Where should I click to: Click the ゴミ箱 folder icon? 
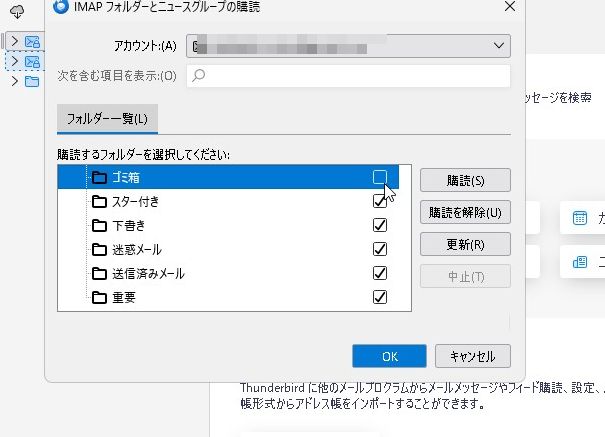pyautogui.click(x=99, y=178)
